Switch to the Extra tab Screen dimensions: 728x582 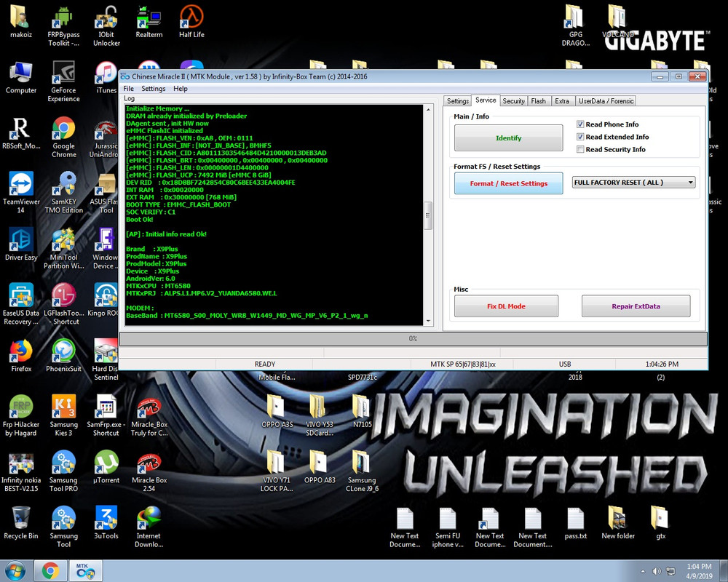coord(562,101)
